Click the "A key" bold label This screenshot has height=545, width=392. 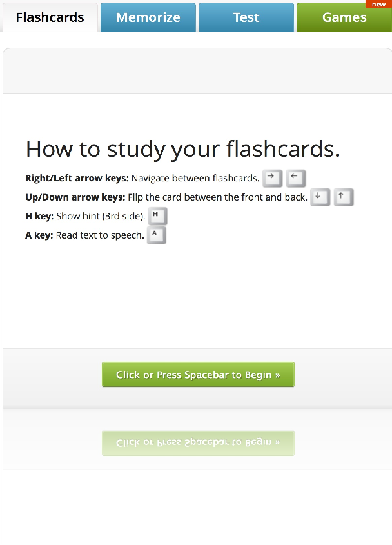tap(39, 235)
